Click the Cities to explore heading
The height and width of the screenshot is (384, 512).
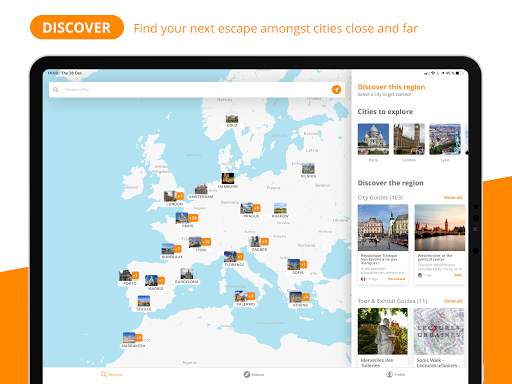click(x=385, y=112)
